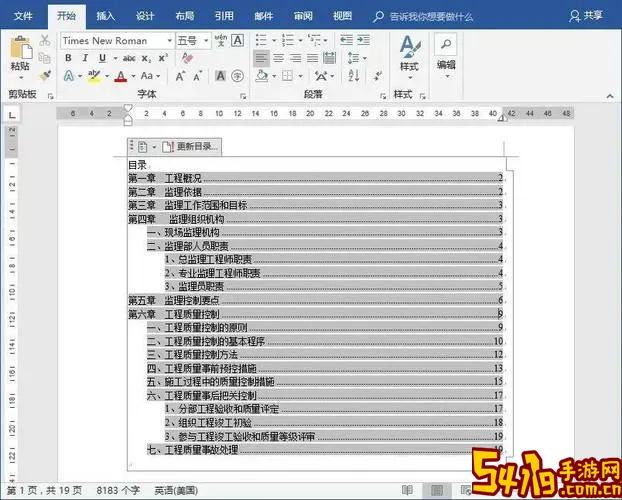Image resolution: width=622 pixels, height=500 pixels.
Task: Increase font size with grow A icon
Action: pyautogui.click(x=180, y=76)
